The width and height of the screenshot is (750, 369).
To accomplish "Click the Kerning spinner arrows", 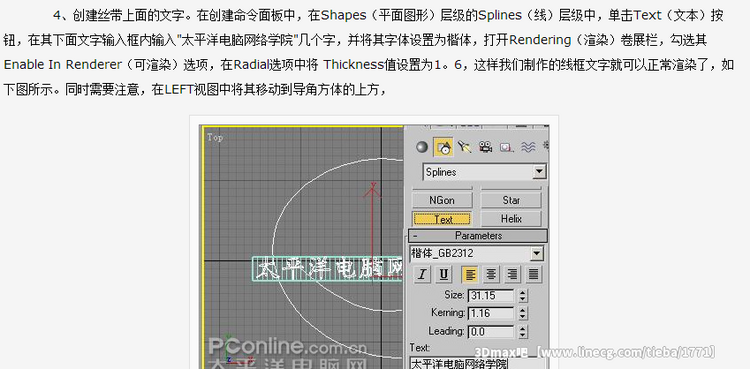I will (x=522, y=313).
